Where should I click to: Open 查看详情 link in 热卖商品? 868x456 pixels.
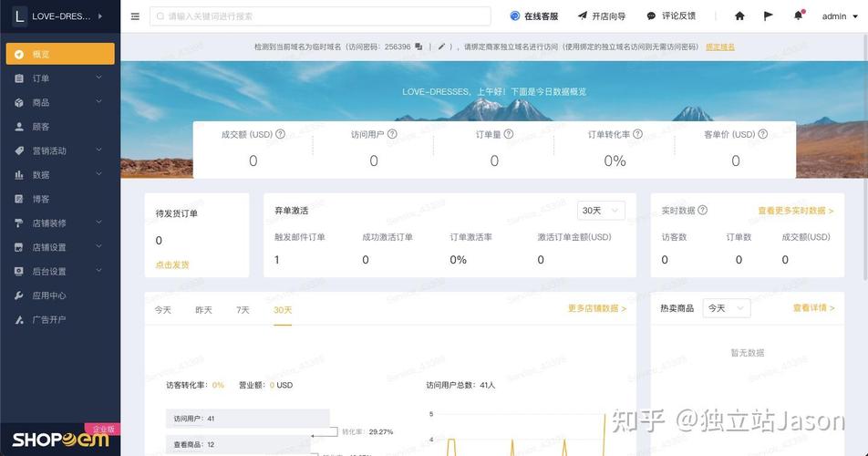[813, 307]
